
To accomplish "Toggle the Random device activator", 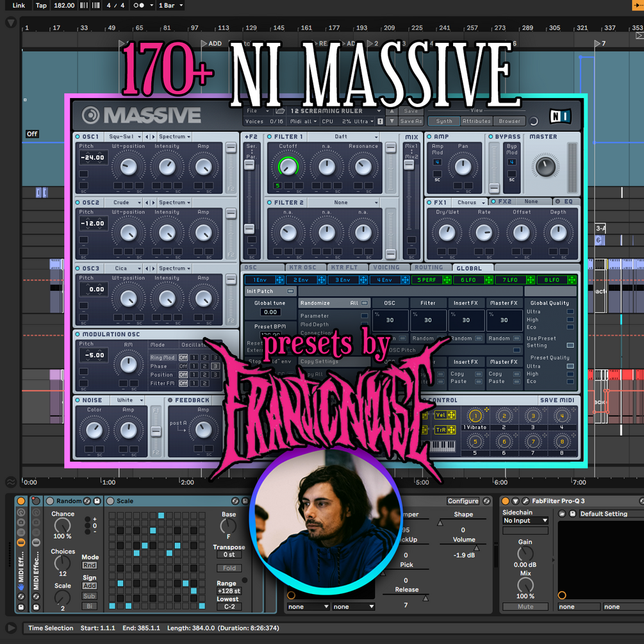I will pos(50,501).
